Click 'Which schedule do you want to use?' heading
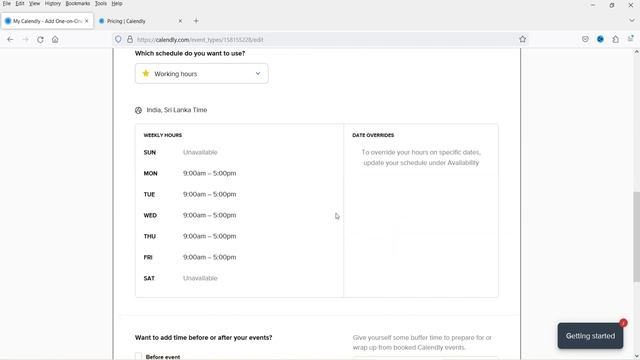Viewport: 640px width, 360px height. coord(190,53)
